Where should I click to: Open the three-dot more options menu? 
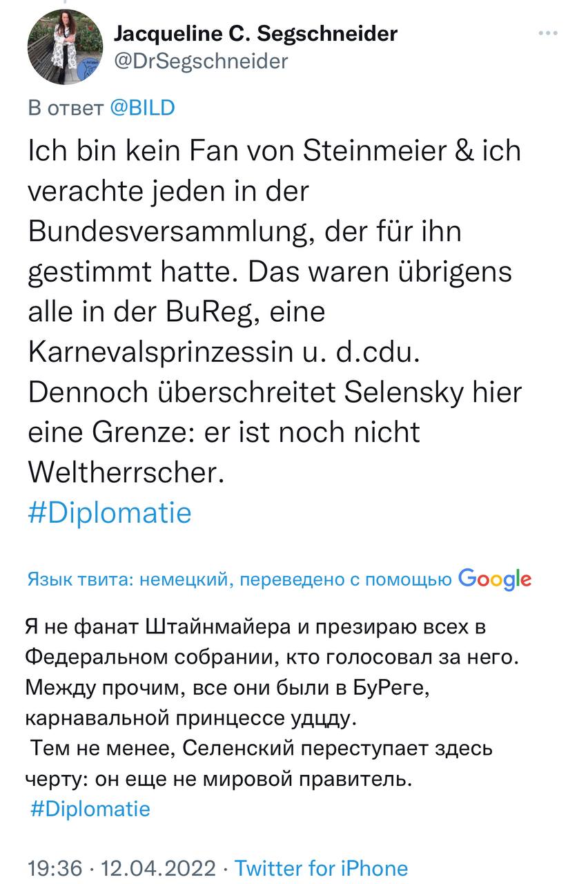[548, 33]
